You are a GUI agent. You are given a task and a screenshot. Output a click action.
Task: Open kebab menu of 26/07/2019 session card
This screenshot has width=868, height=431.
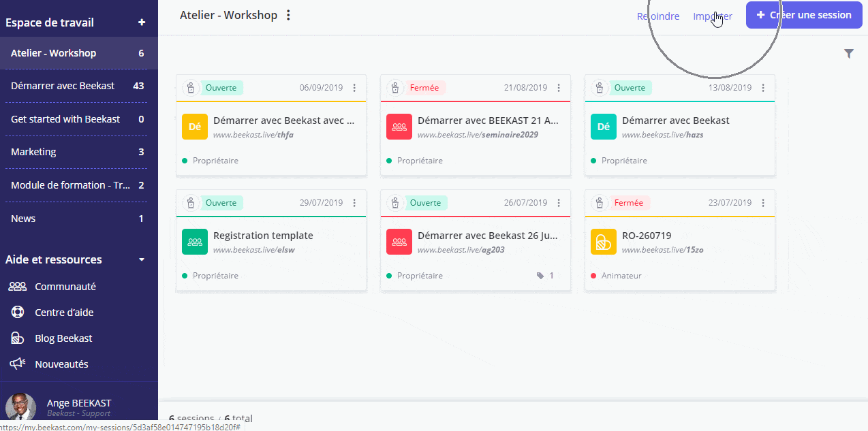click(x=559, y=203)
